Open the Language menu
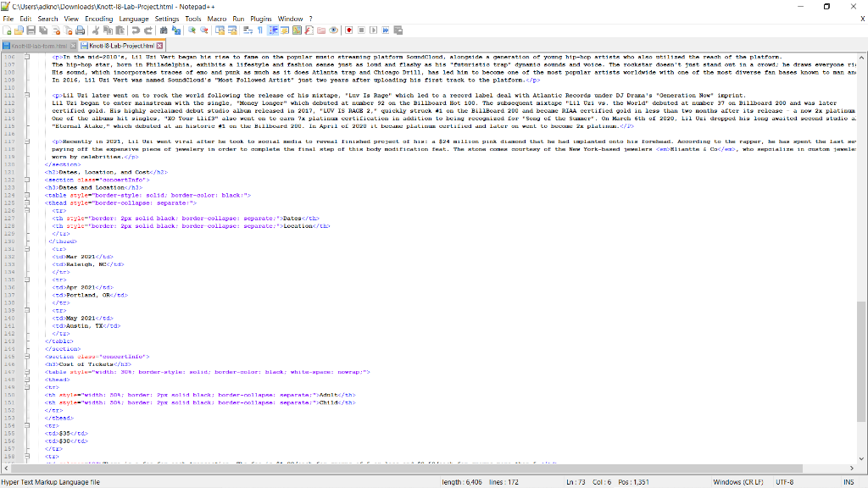The height and width of the screenshot is (488, 868). pyautogui.click(x=134, y=19)
